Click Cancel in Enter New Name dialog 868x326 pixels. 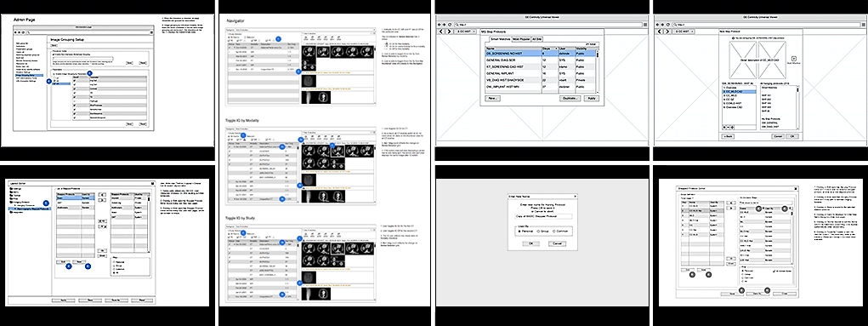[x=558, y=243]
